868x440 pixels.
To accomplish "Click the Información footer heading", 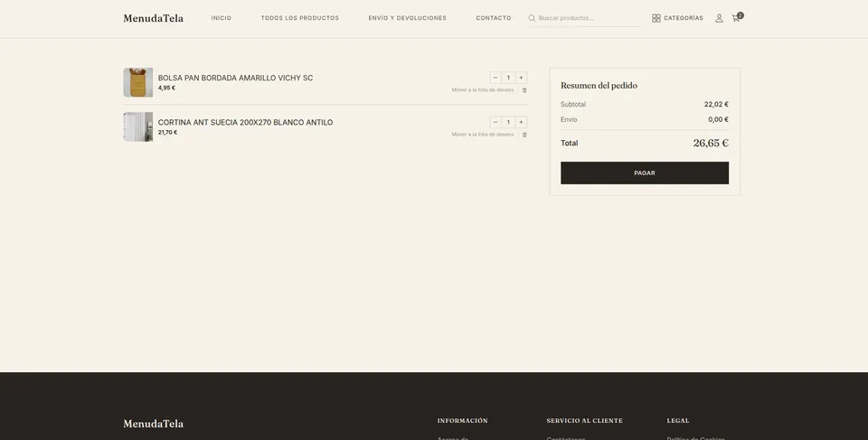I will click(462, 421).
